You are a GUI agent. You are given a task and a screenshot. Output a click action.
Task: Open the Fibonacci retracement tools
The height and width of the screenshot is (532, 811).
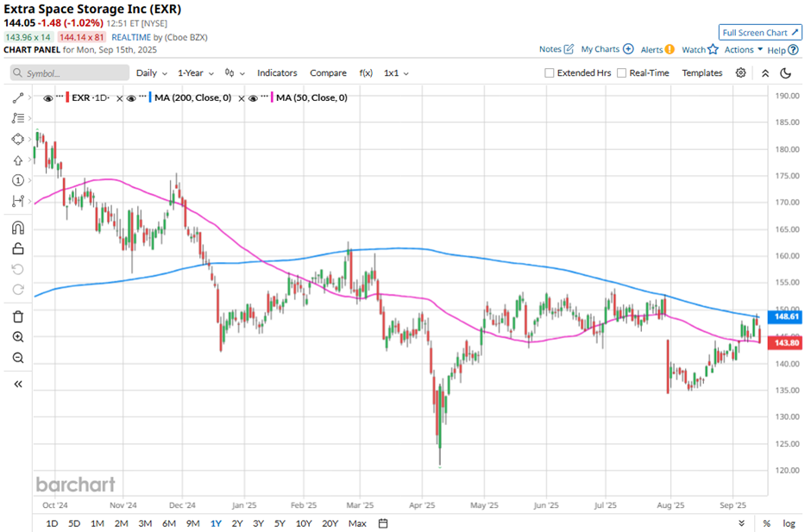[18, 118]
